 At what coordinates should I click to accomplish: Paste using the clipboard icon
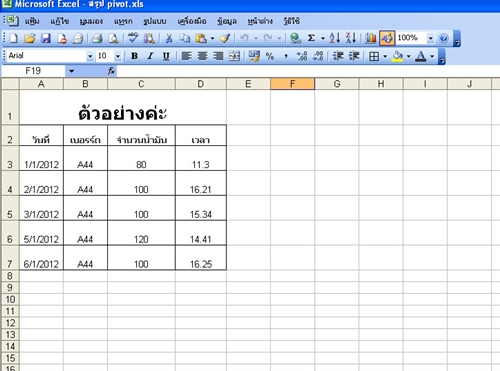coord(201,39)
